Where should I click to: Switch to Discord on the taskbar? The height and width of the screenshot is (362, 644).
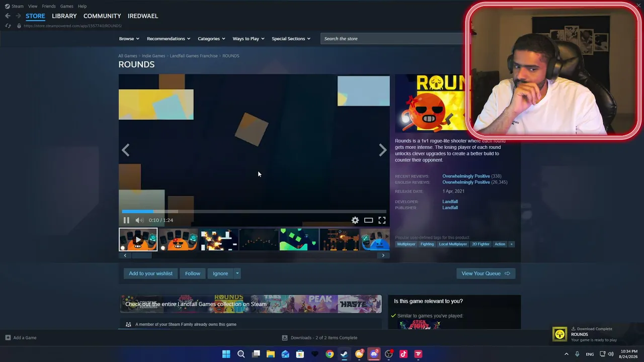(374, 354)
